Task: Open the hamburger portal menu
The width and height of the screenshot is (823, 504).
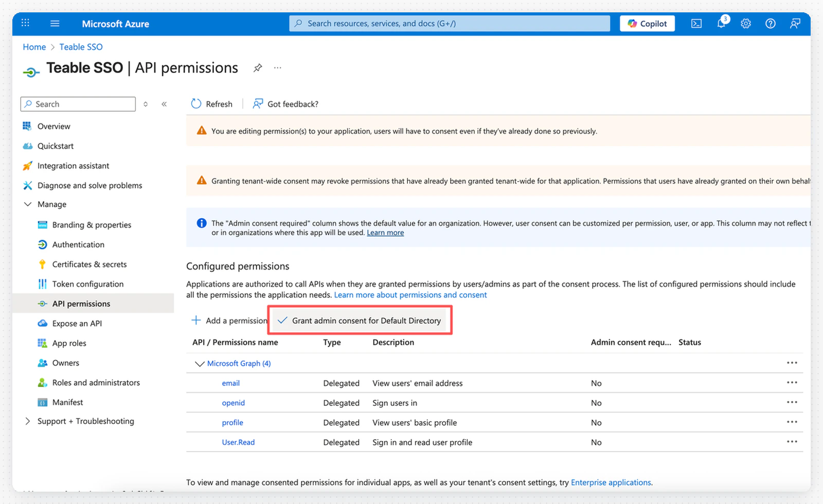Action: (x=55, y=23)
